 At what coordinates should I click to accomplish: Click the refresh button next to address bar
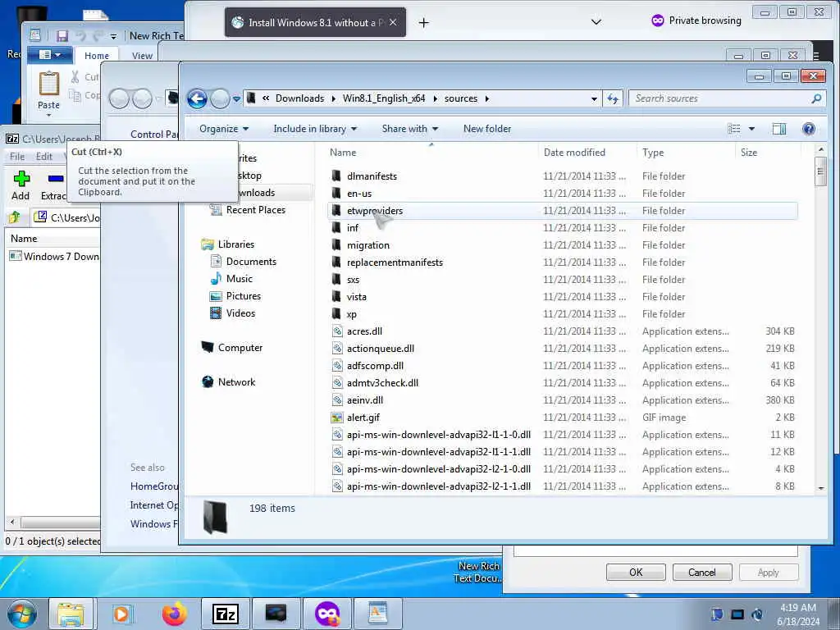(613, 98)
